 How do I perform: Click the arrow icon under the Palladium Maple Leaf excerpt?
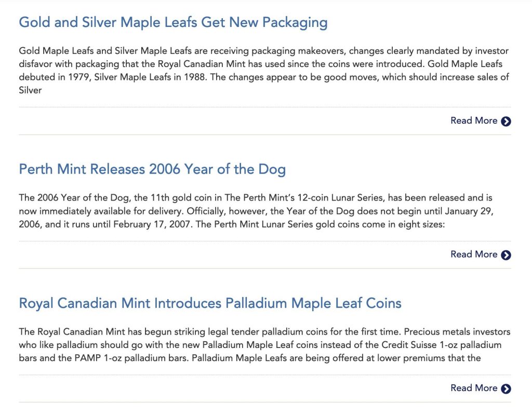[506, 389]
